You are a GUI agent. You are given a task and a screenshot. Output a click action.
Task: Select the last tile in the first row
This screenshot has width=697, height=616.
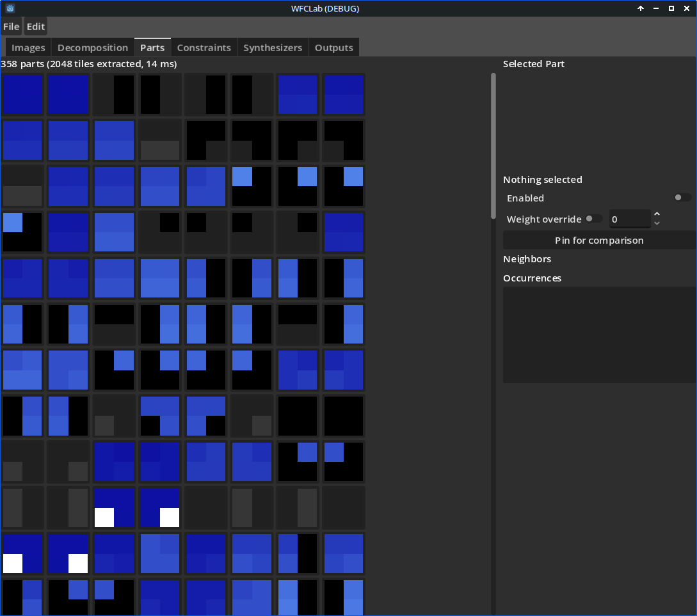point(344,95)
